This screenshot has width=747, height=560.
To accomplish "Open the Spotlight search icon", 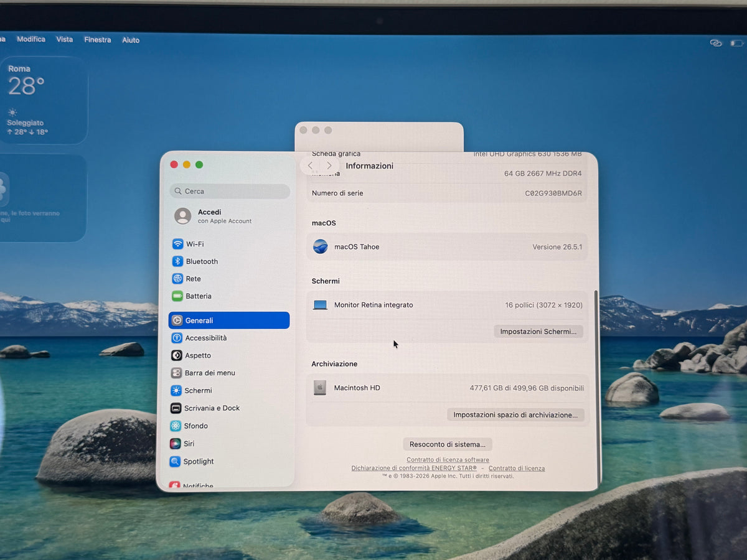I will 175,462.
